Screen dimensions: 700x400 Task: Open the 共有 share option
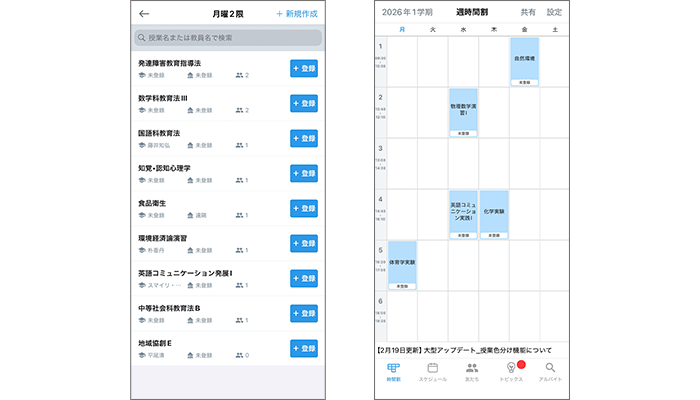tap(528, 12)
